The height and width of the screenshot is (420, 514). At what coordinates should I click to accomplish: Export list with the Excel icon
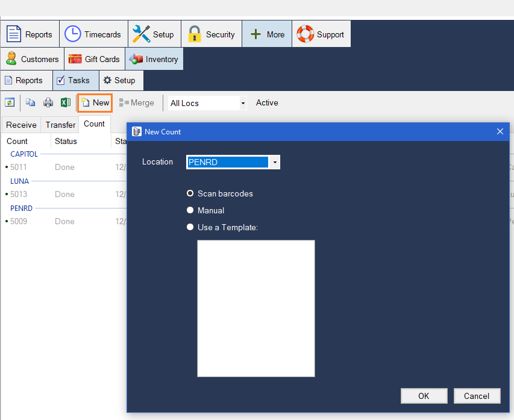pyautogui.click(x=66, y=102)
